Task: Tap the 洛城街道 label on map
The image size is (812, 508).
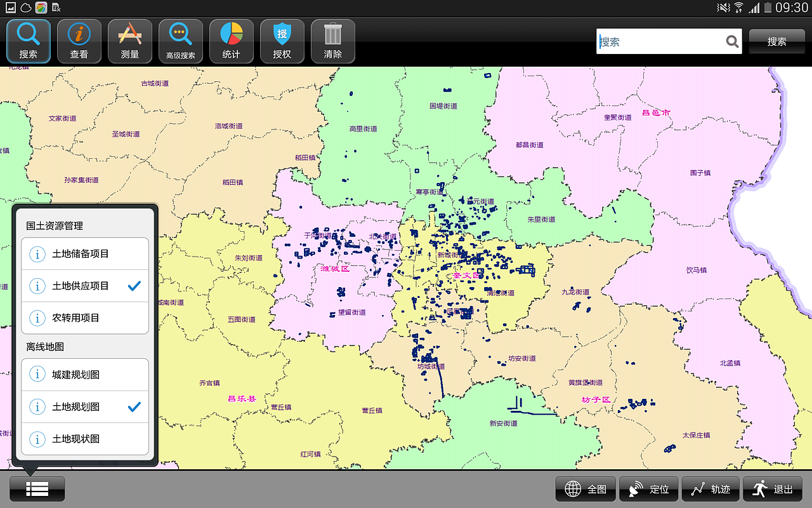Action: pos(228,126)
